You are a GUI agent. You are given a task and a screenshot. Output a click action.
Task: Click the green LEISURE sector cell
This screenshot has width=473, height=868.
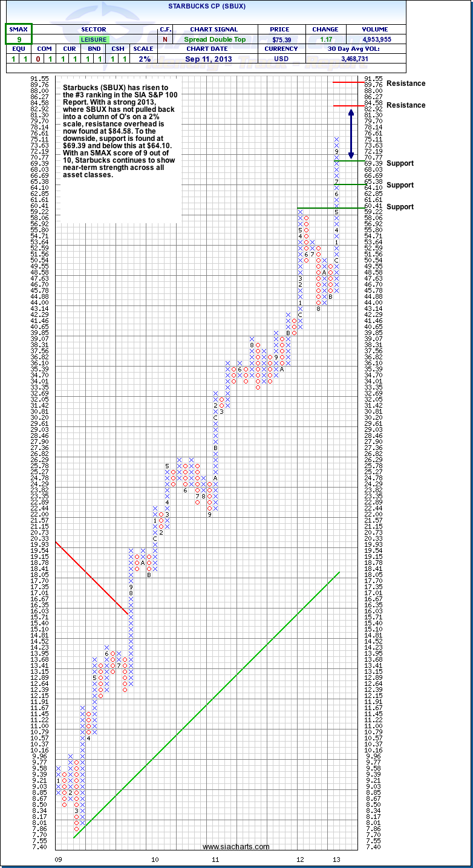click(94, 39)
